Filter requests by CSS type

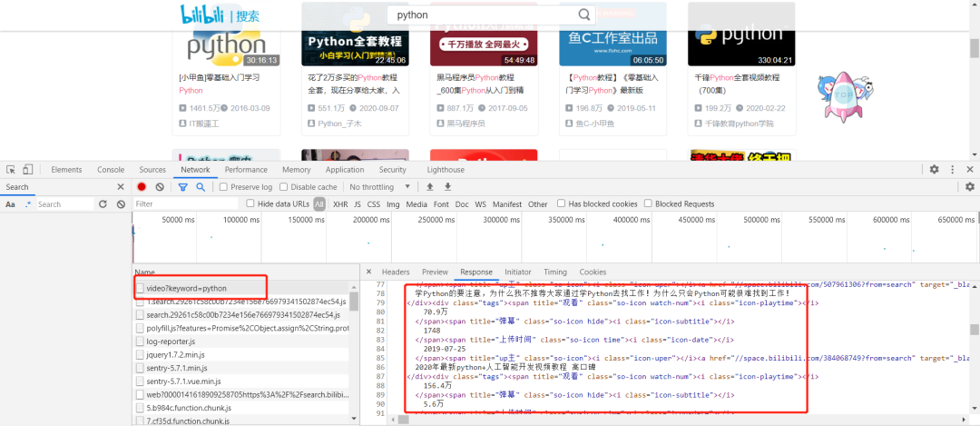374,204
